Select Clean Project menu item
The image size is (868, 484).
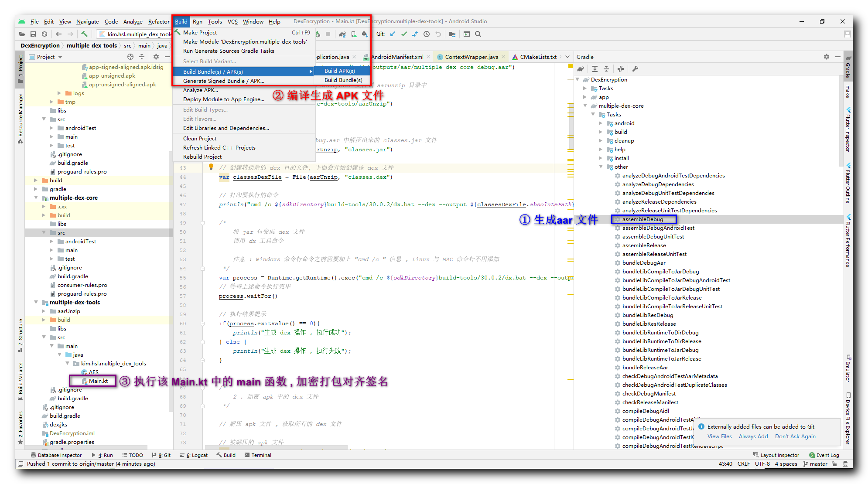click(x=243, y=139)
